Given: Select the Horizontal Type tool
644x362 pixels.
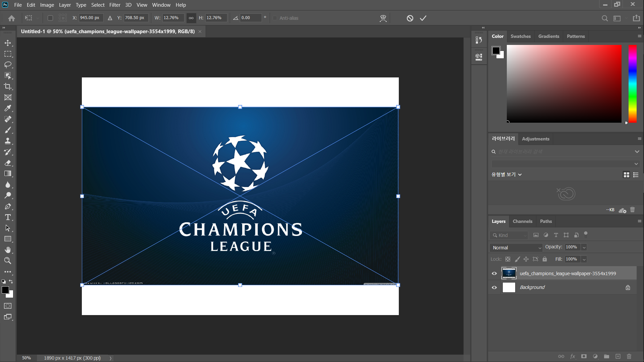Looking at the screenshot, I should (x=8, y=217).
